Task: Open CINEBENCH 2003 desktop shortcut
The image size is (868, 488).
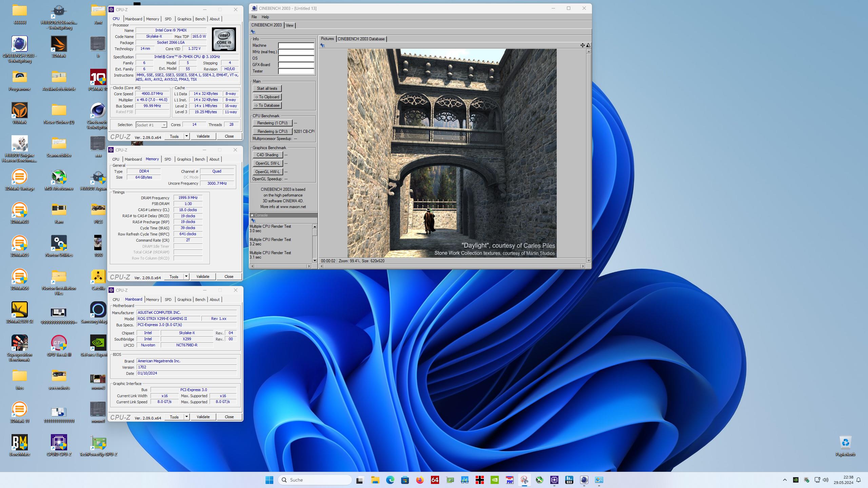Action: (x=20, y=49)
